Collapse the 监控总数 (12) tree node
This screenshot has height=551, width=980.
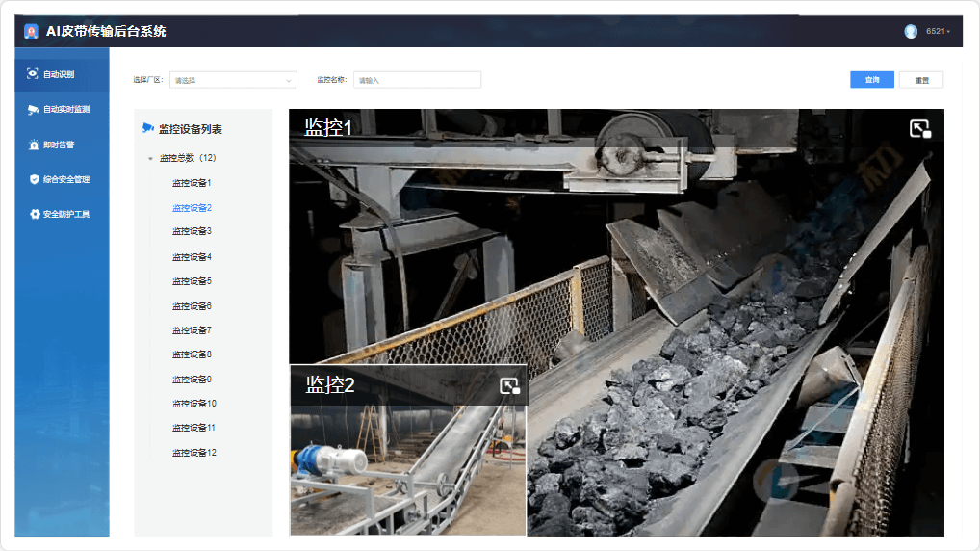click(150, 158)
